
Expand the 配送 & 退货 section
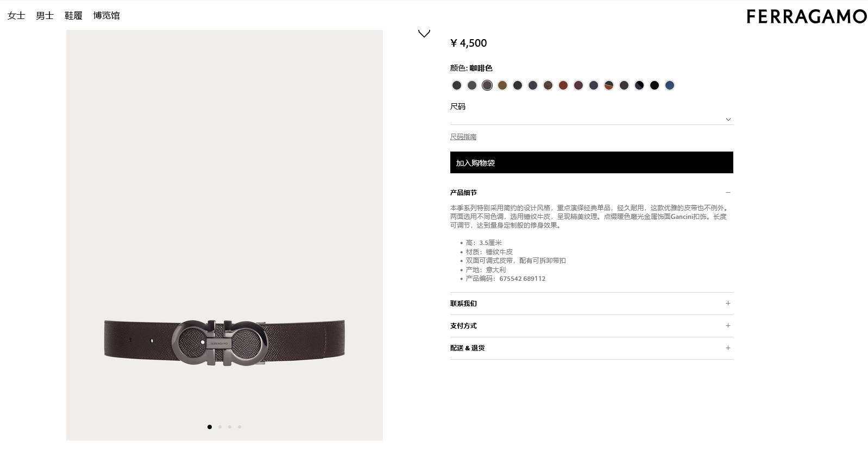(592, 348)
